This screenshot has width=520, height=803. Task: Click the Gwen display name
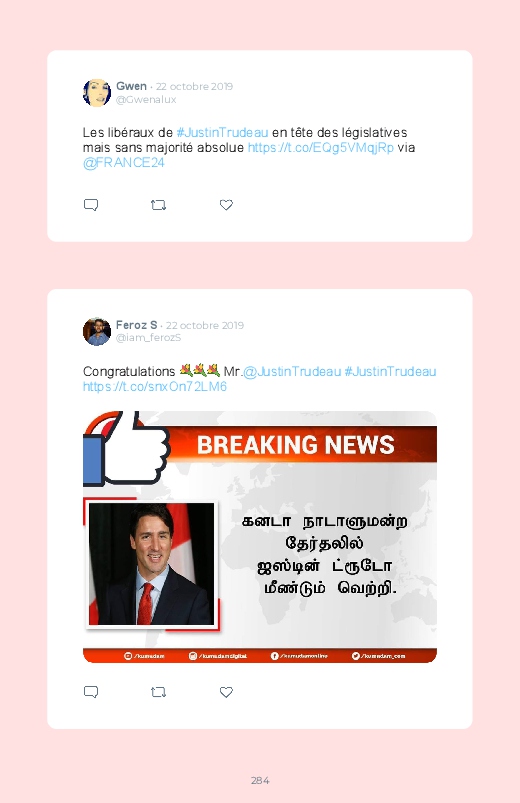point(131,86)
